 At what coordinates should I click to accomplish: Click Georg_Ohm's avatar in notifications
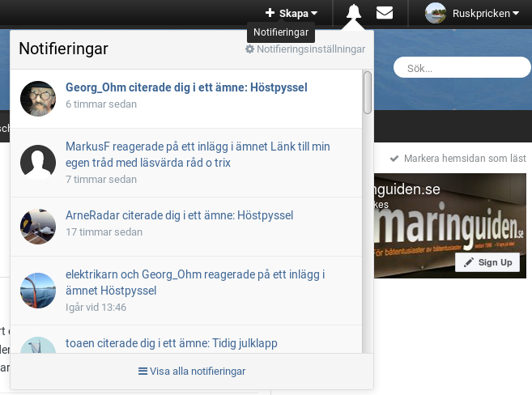coord(38,99)
